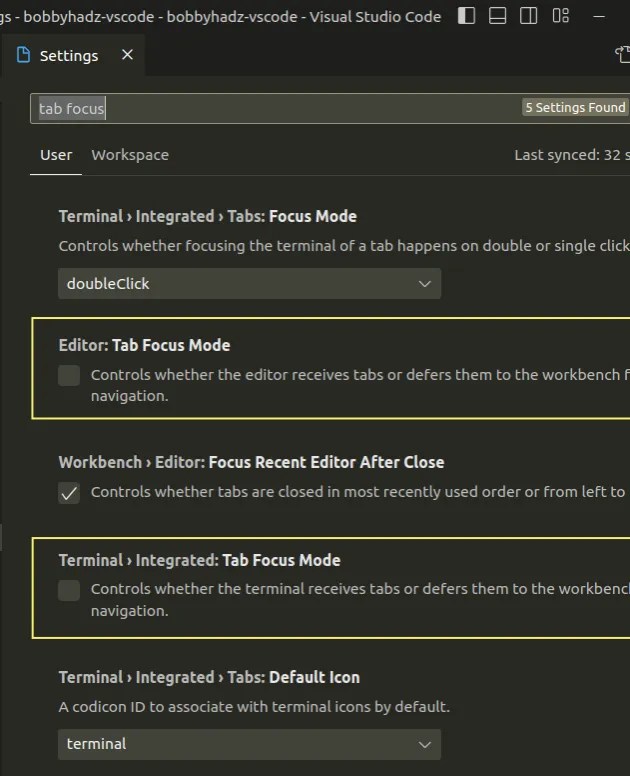Open Settings (JSON) icon at top right

pos(623,54)
